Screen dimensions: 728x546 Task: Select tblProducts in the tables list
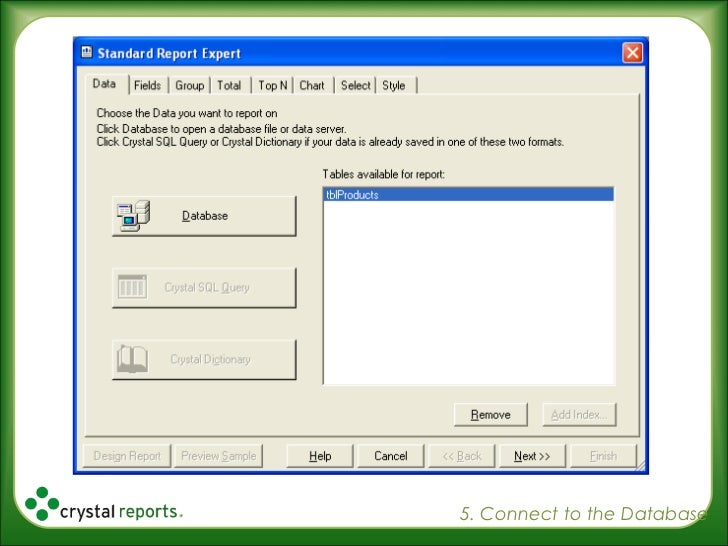468,195
